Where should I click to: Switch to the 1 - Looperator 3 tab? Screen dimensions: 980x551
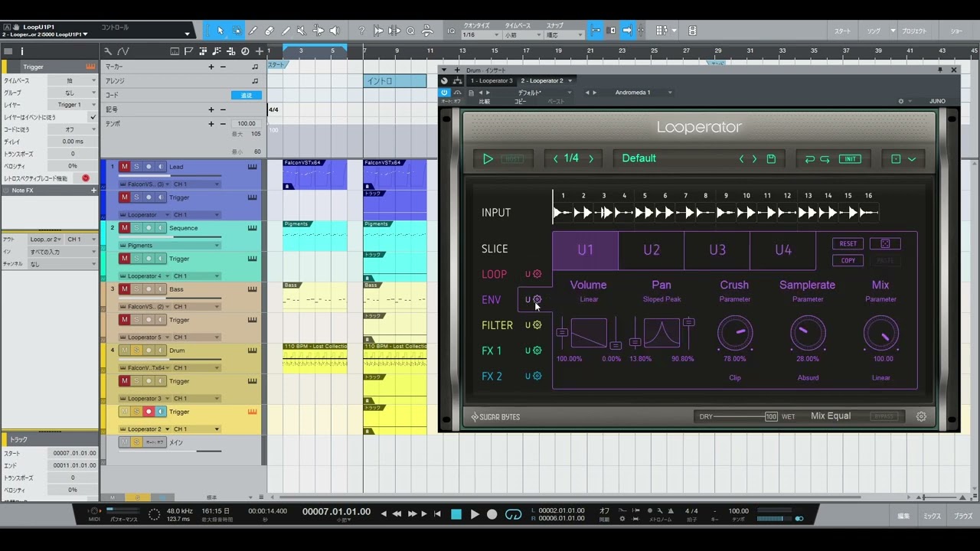coord(492,80)
